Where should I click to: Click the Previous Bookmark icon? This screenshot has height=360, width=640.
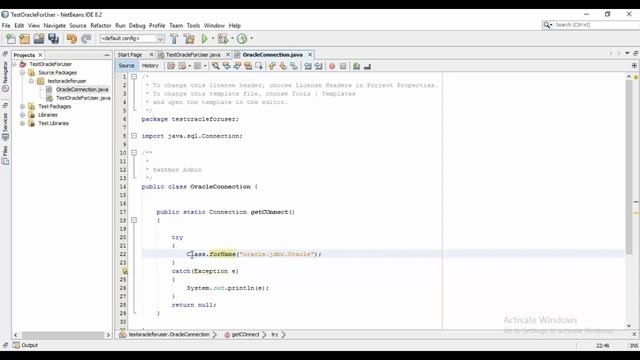click(x=272, y=66)
